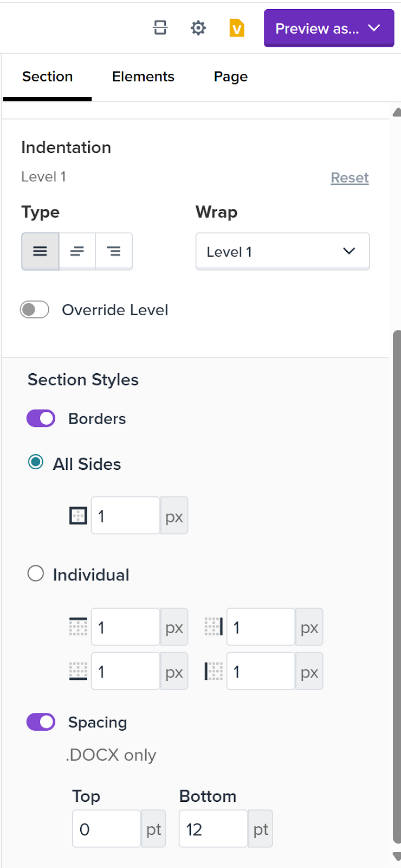Select the middle indentation type icon
Viewport: 401px width, 868px height.
coord(77,251)
